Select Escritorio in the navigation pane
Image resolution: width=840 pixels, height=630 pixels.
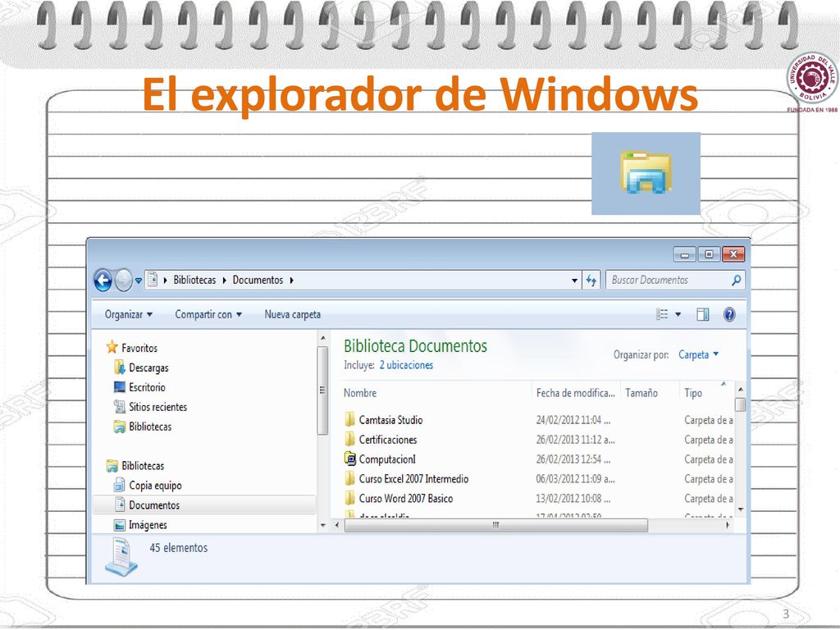pos(147,387)
